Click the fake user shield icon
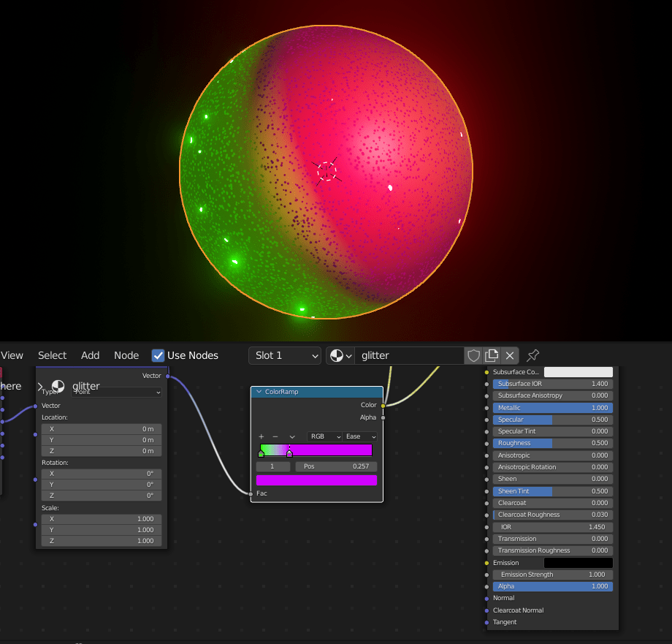Viewport: 672px width, 644px height. (x=473, y=355)
